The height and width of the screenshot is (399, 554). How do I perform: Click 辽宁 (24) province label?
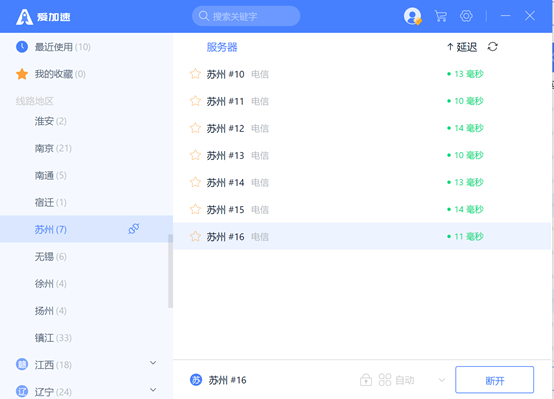coord(53,392)
